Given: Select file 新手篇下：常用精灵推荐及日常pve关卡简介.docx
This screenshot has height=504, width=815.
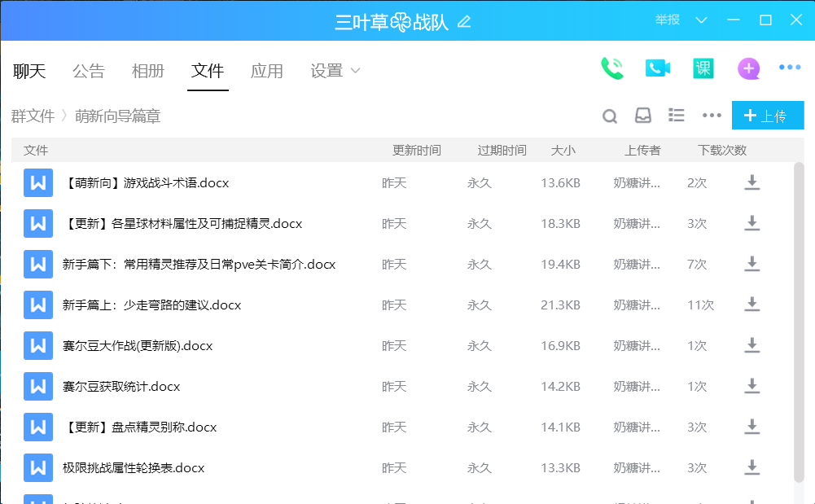Looking at the screenshot, I should pyautogui.click(x=199, y=265).
